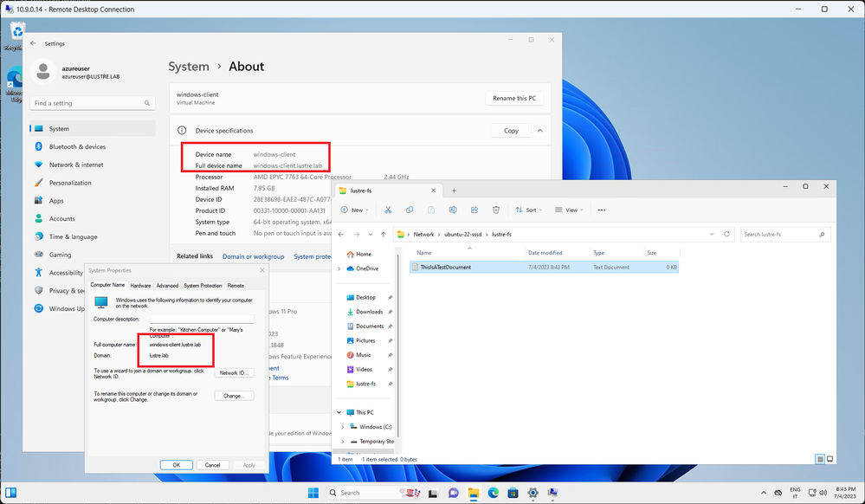Click the Copy icon in File Explorer toolbar
Viewport: 865px width, 504px height.
coord(410,210)
